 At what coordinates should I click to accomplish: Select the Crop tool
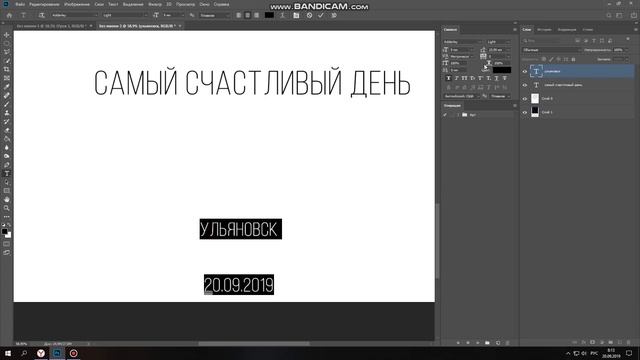coord(7,69)
